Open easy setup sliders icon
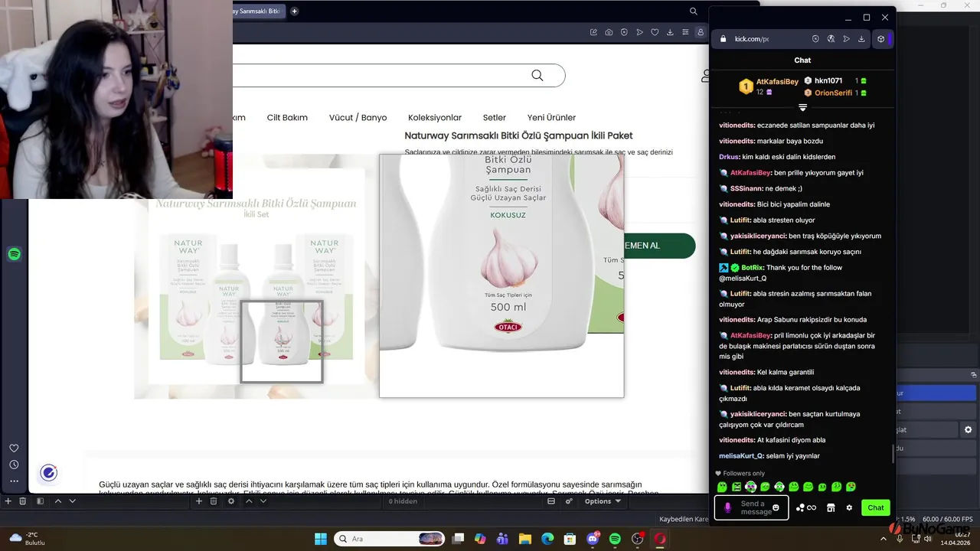 coord(685,32)
